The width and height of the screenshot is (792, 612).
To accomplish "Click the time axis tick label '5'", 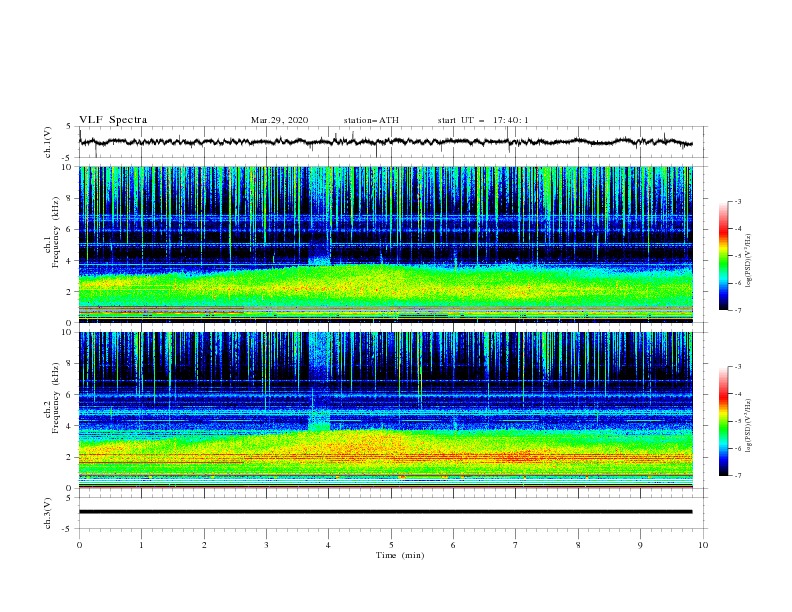I will [391, 545].
